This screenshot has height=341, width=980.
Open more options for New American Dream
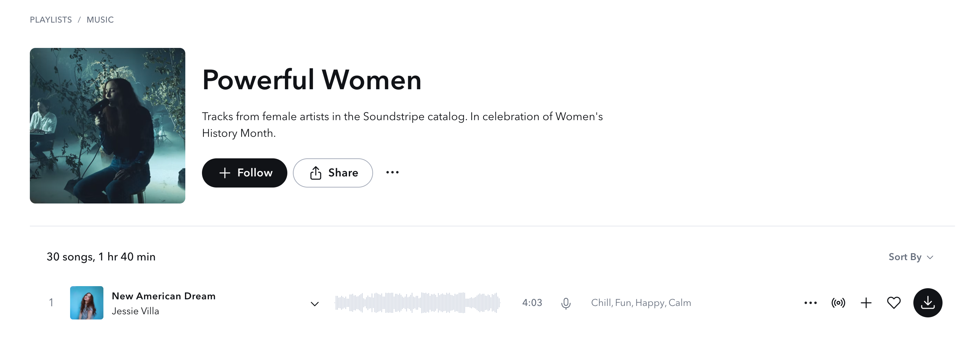(811, 302)
